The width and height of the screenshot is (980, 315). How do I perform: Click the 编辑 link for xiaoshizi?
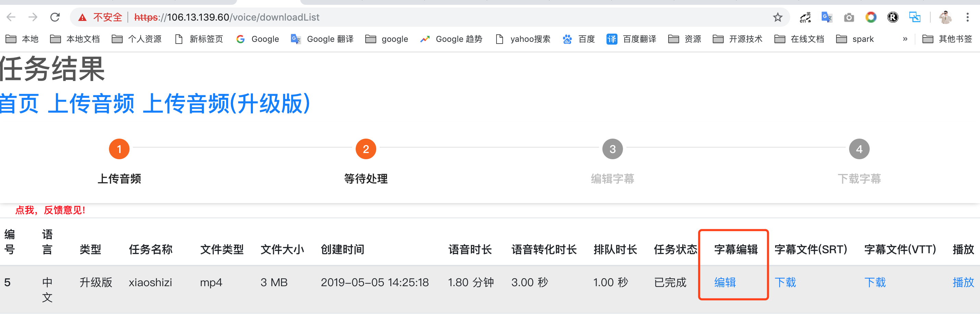(725, 282)
